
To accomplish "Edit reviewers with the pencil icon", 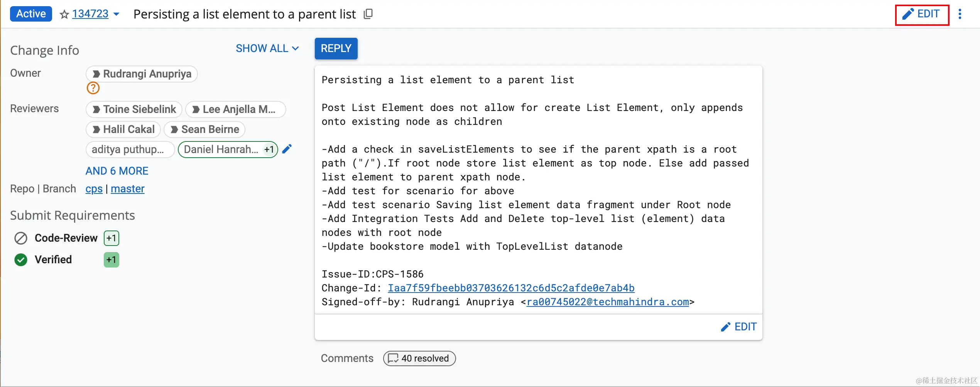I will coord(287,149).
